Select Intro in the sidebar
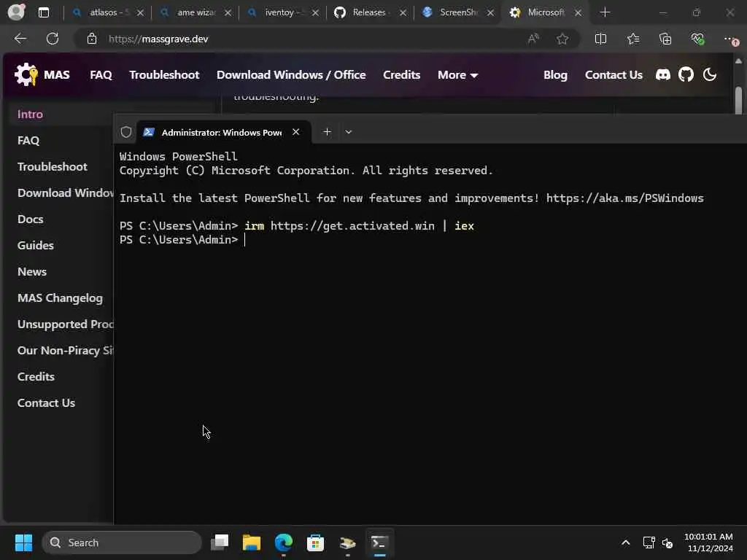747x560 pixels. 30,114
